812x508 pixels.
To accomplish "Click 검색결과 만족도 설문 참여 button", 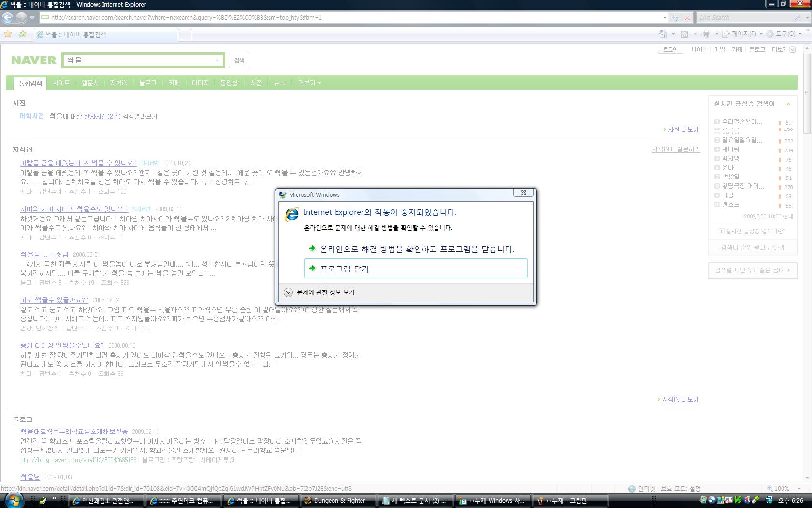I will pos(753,270).
